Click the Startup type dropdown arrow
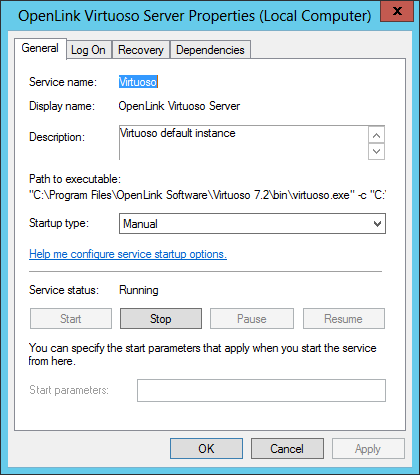 (x=377, y=224)
